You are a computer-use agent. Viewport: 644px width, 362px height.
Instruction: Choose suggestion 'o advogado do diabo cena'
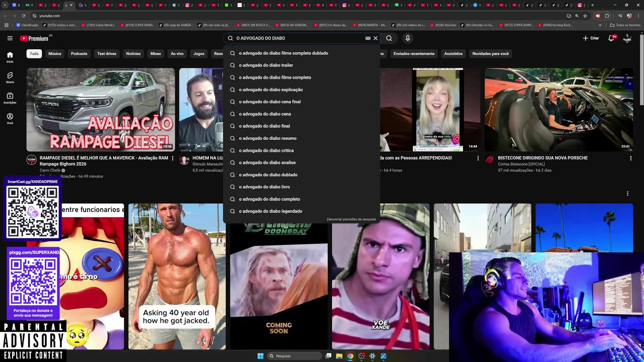(x=302, y=114)
